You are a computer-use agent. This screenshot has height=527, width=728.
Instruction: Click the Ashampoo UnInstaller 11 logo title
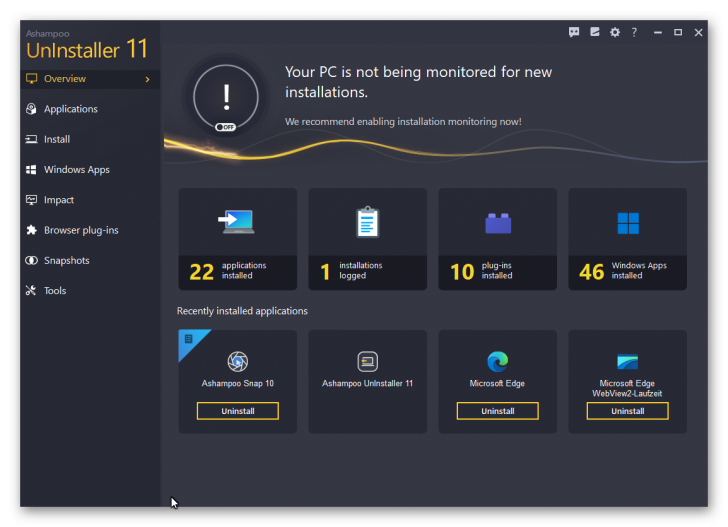pyautogui.click(x=87, y=45)
